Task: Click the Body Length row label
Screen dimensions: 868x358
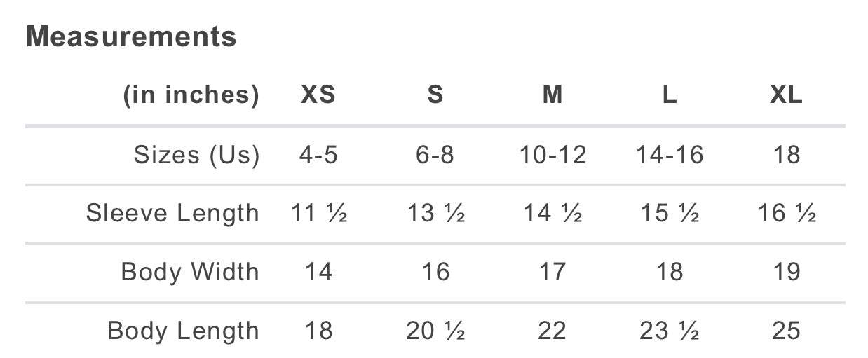Action: click(183, 331)
